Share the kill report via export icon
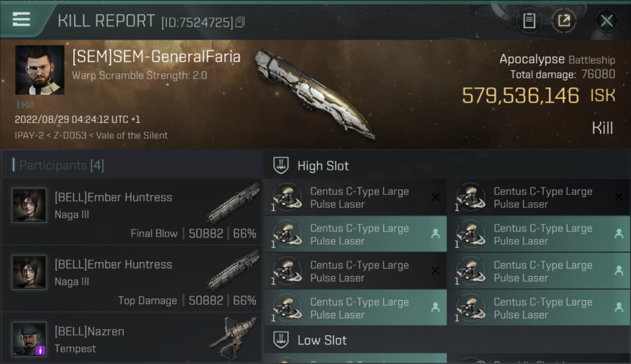The image size is (631, 364). tap(564, 21)
